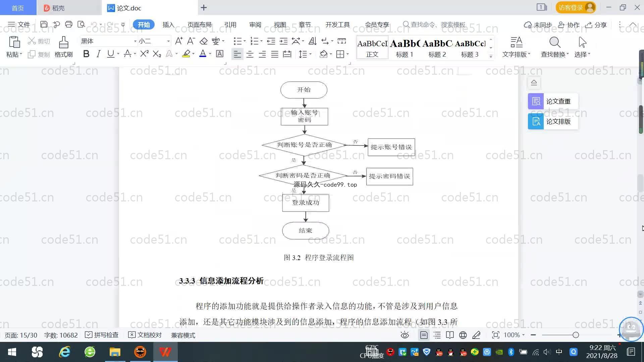Open the font name dropdown

pos(135,41)
